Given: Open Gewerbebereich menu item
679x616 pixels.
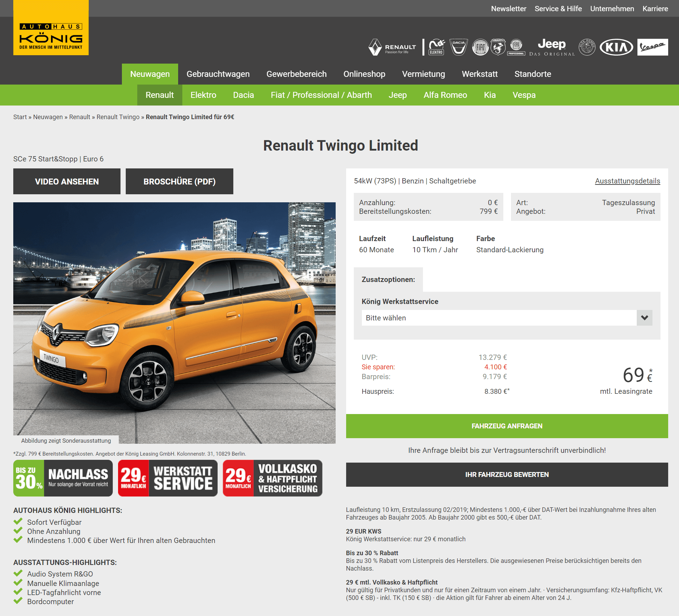Looking at the screenshot, I should [x=297, y=74].
